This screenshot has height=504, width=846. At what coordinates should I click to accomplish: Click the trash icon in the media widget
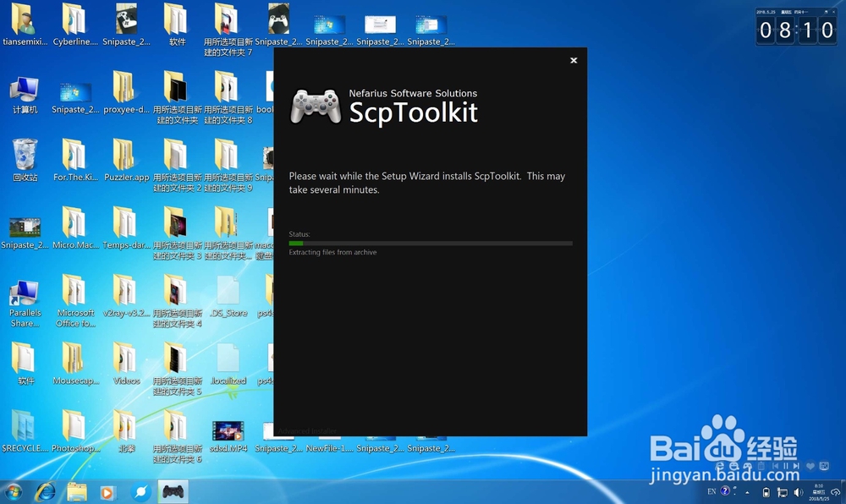coord(761,466)
